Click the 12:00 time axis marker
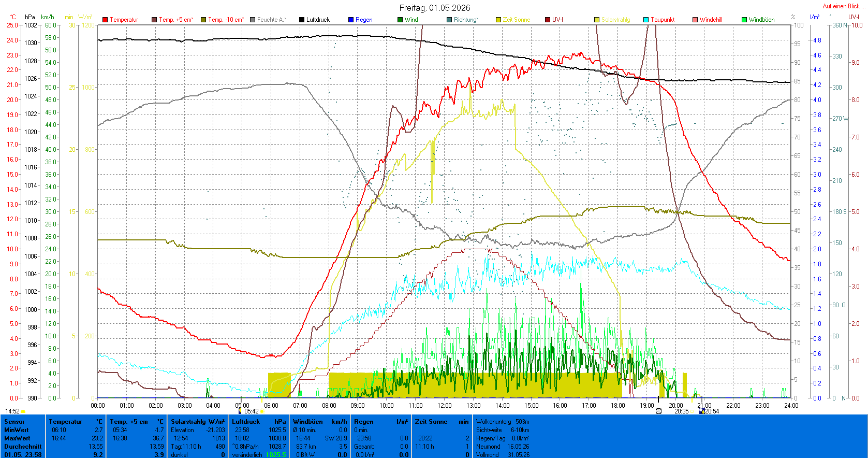The width and height of the screenshot is (868, 458). pos(444,405)
